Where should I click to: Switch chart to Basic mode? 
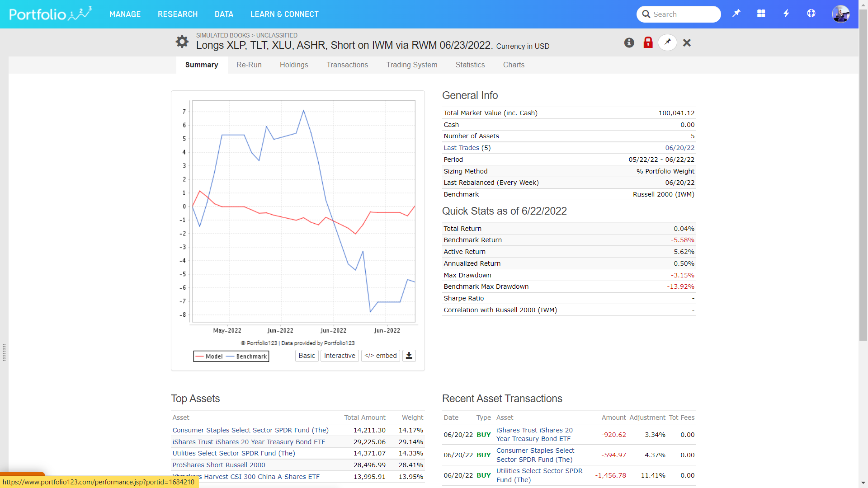[307, 356]
